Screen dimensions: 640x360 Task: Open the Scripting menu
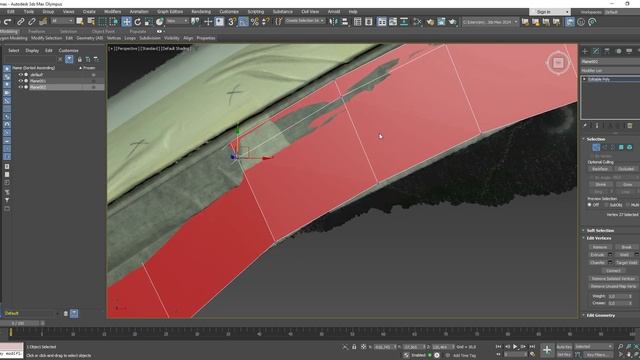pos(256,12)
